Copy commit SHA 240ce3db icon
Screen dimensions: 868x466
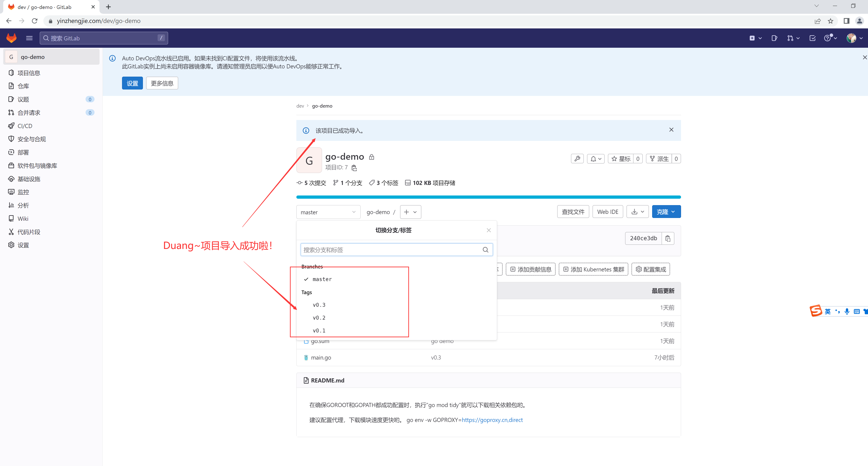tap(668, 238)
